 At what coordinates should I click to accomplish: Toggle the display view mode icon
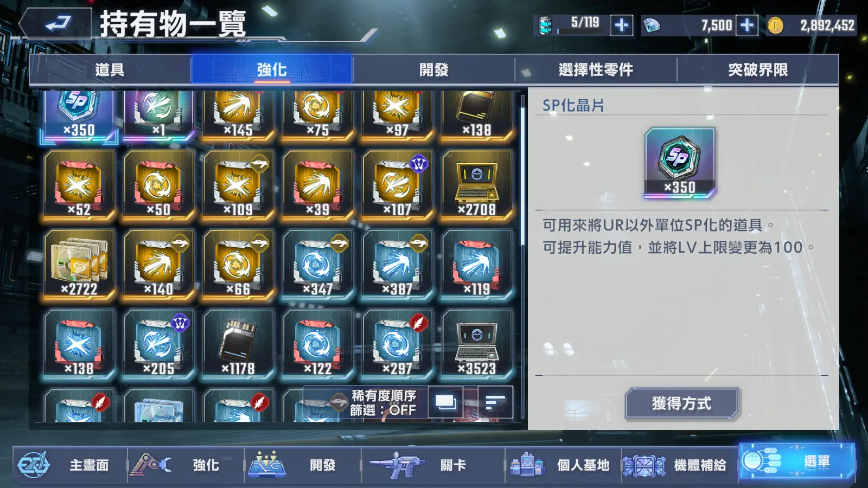(446, 402)
